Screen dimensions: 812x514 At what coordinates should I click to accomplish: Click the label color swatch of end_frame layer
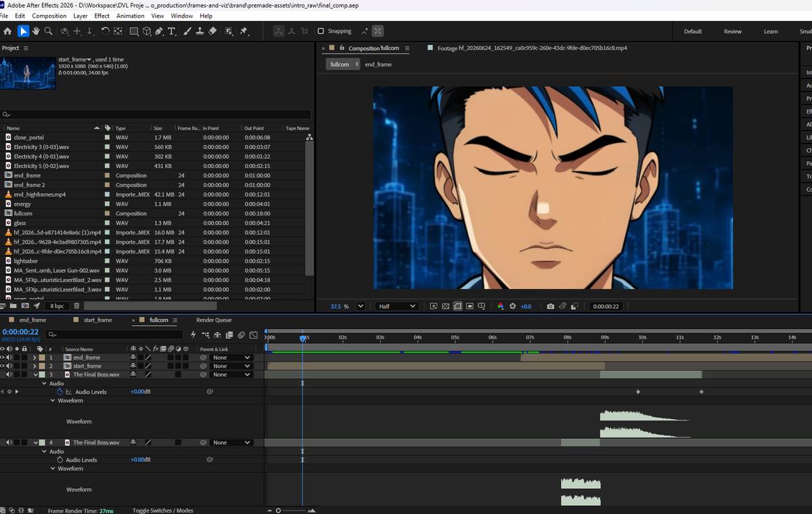(x=42, y=358)
